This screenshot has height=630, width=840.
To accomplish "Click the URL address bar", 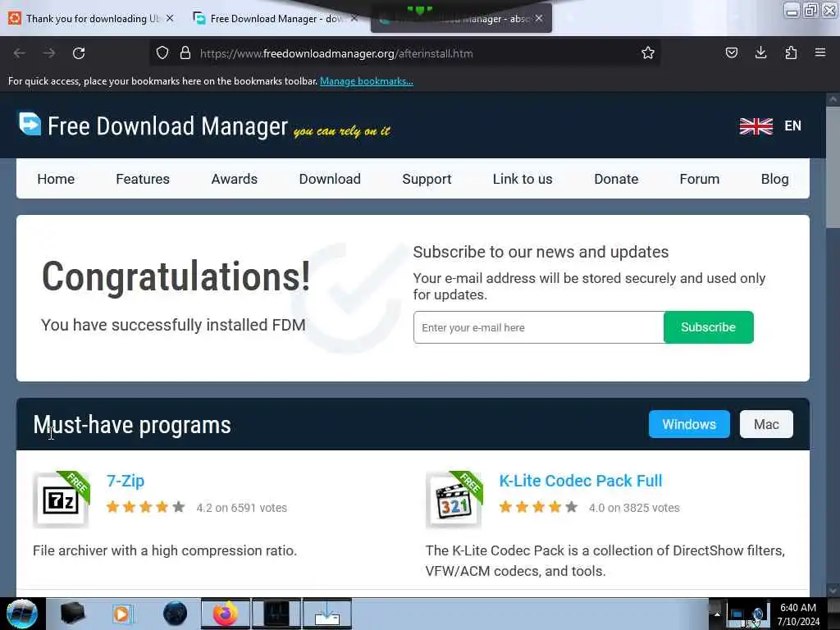I will (404, 53).
